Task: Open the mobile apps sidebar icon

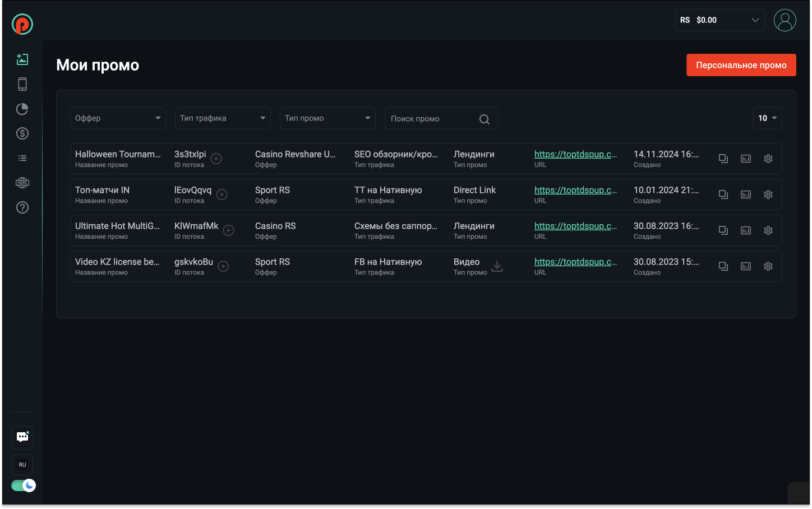Action: 22,84
